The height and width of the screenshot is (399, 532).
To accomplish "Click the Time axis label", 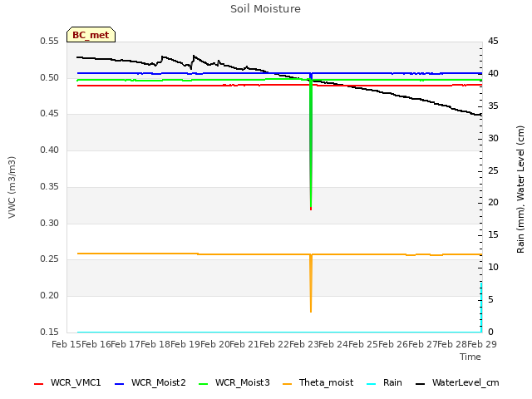I will point(470,357).
